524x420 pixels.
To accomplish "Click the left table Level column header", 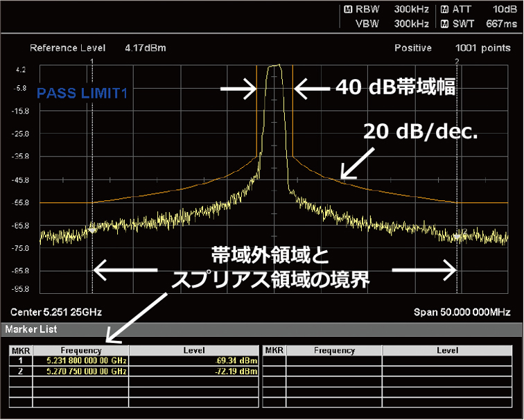I will 194,351.
